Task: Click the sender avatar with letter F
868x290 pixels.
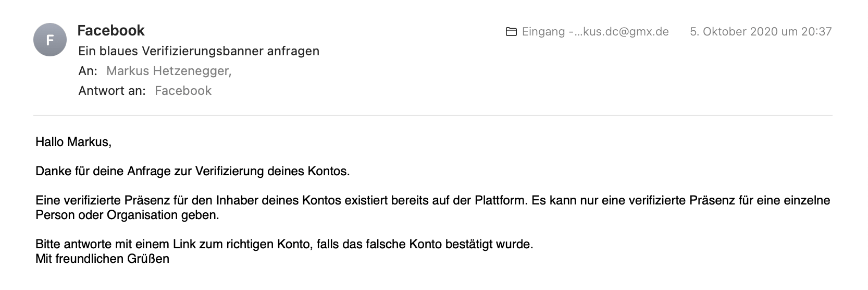Action: [50, 40]
